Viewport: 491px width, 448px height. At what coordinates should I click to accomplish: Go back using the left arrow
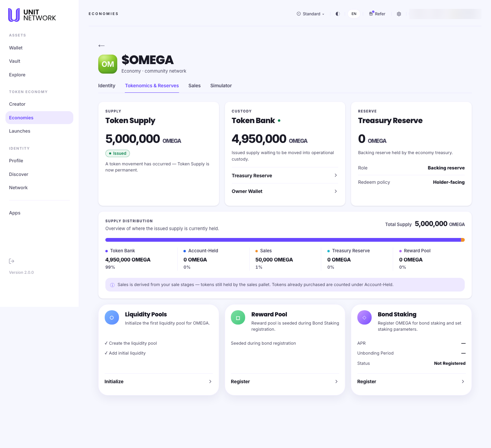[x=101, y=46]
